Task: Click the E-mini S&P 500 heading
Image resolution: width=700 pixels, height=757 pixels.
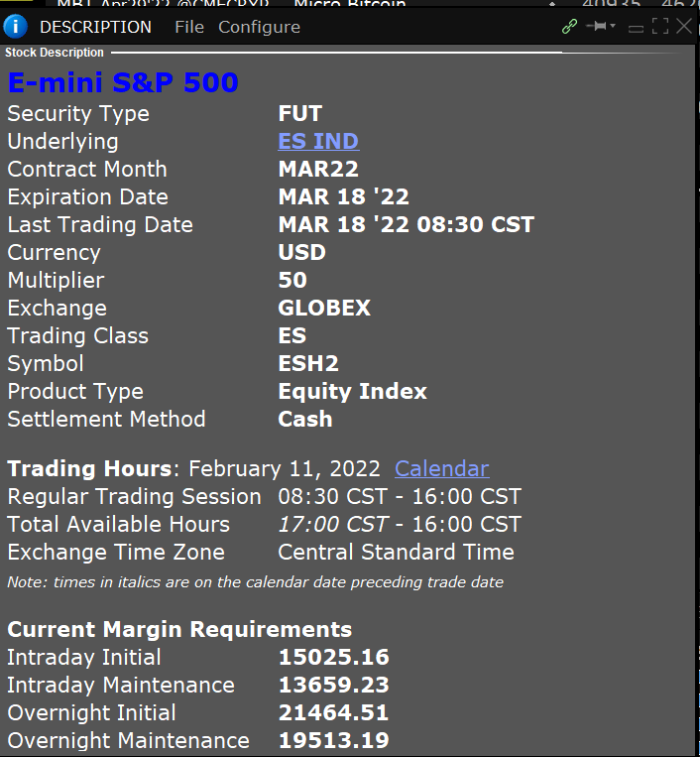Action: [x=123, y=82]
